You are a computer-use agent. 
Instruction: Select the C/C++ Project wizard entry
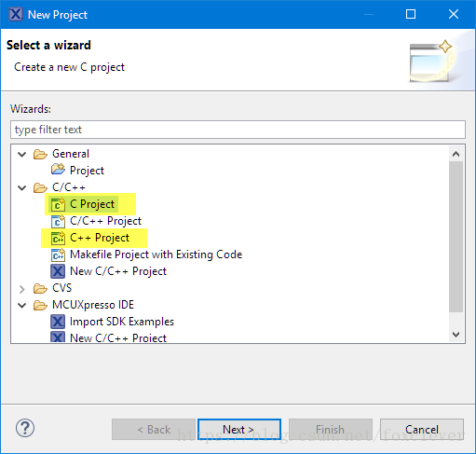(105, 221)
